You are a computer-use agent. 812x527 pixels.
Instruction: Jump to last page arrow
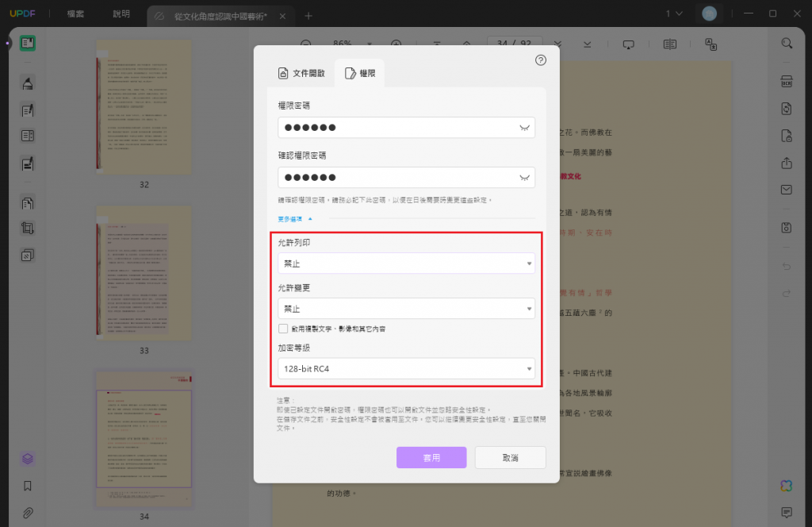(588, 44)
